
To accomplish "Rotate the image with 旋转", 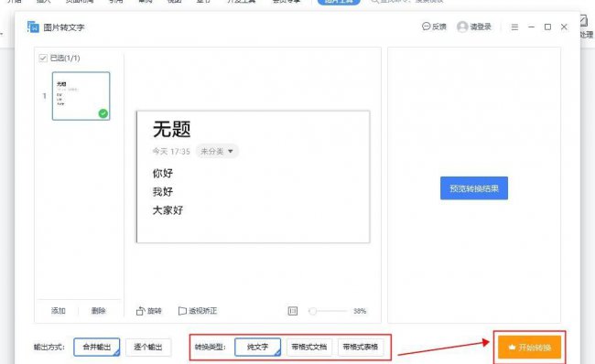I will click(148, 311).
